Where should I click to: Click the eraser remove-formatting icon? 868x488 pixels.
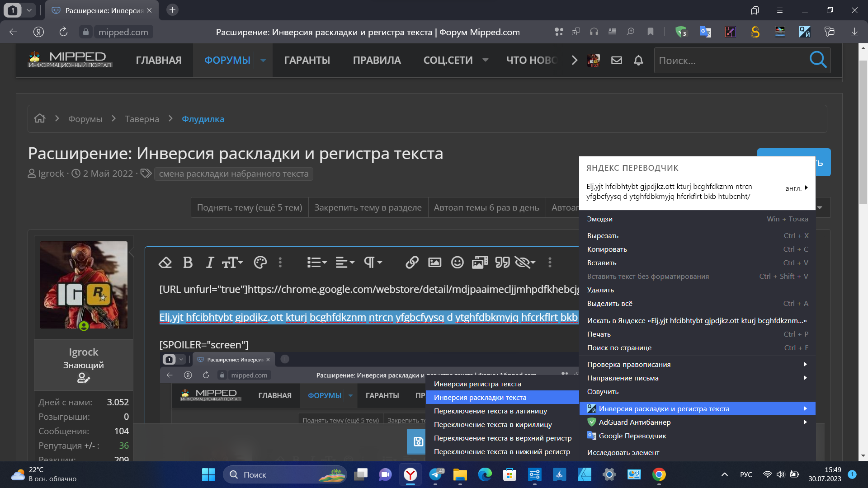pos(165,263)
